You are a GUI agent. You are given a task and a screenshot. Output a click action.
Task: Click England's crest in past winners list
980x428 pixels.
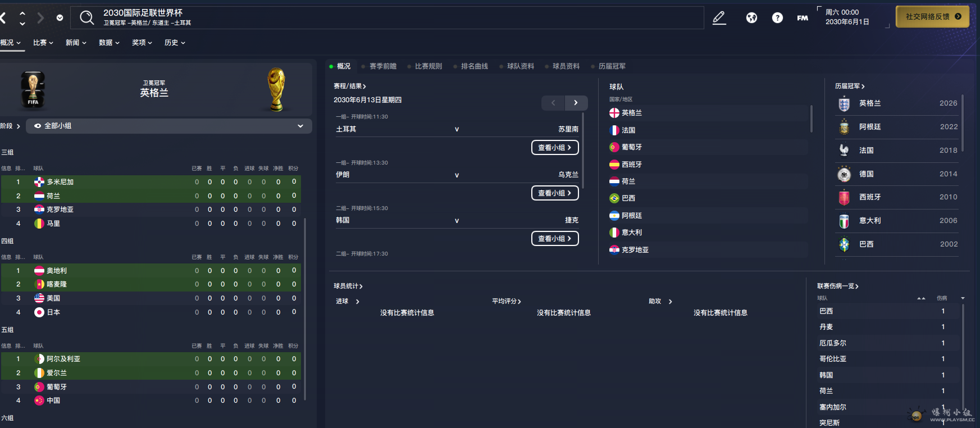(844, 104)
